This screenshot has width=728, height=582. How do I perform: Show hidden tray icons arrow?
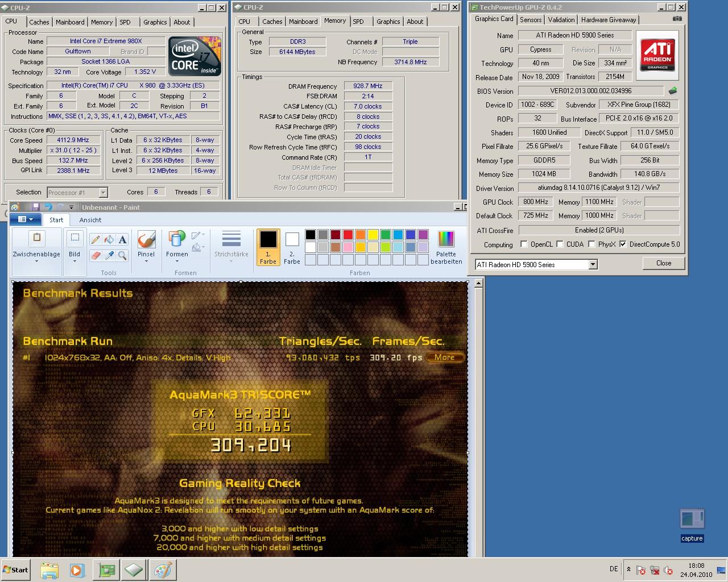(628, 569)
